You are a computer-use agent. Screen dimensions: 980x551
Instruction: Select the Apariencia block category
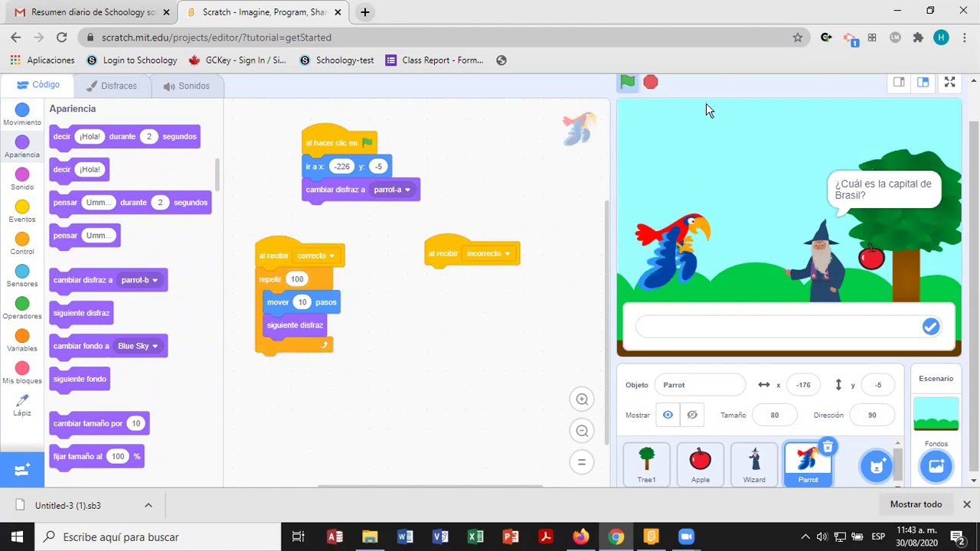coord(22,147)
